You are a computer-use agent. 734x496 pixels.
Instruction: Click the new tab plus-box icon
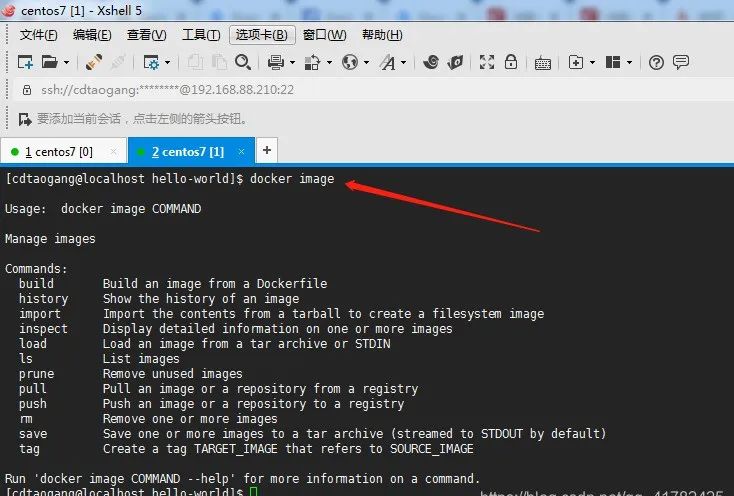point(576,62)
